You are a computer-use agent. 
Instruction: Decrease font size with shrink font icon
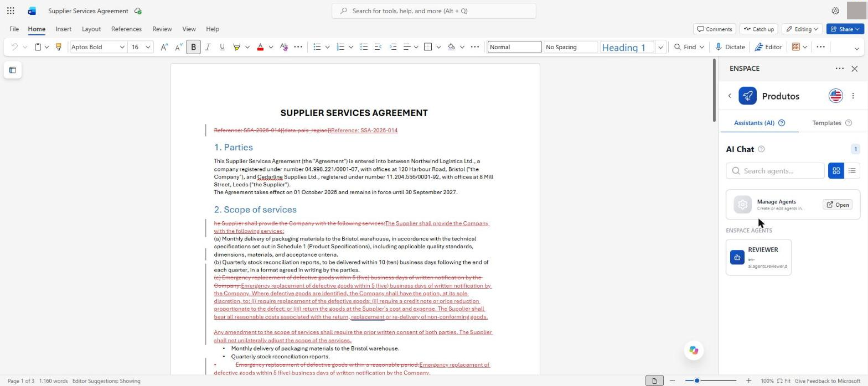178,47
